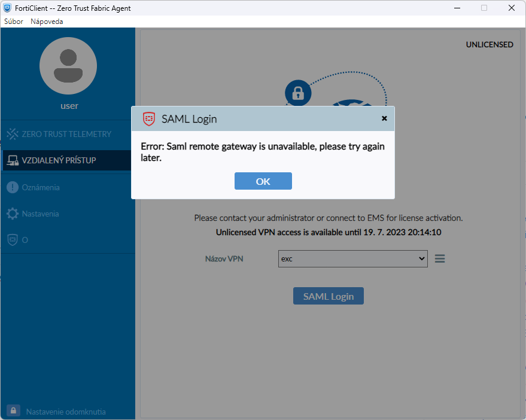
Task: Open the Nápoveda menu
Action: coord(47,22)
